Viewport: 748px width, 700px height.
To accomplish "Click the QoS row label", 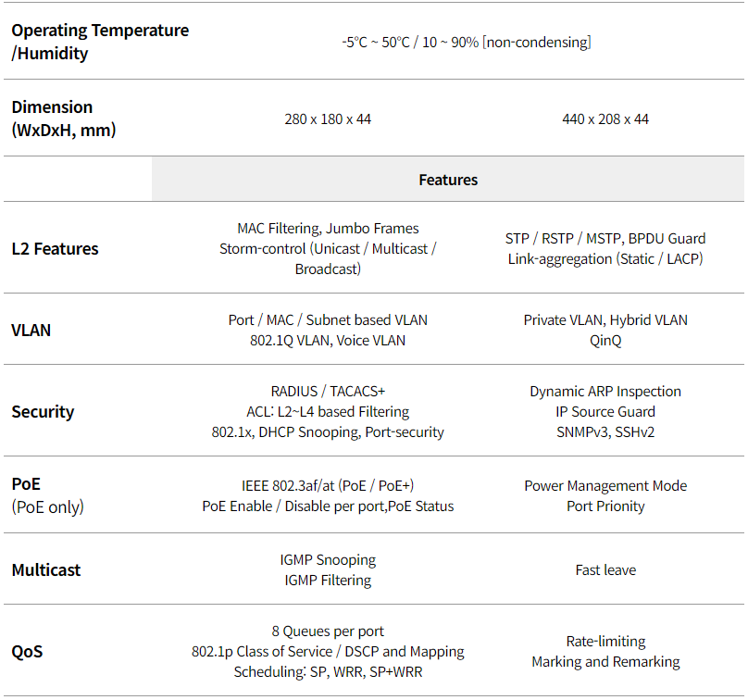I will coord(27,651).
